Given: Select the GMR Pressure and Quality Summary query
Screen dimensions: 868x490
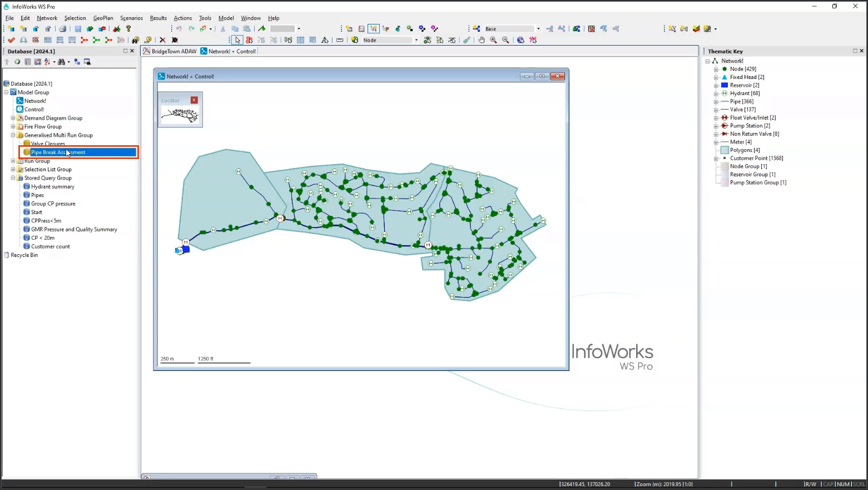Looking at the screenshot, I should click(x=74, y=230).
